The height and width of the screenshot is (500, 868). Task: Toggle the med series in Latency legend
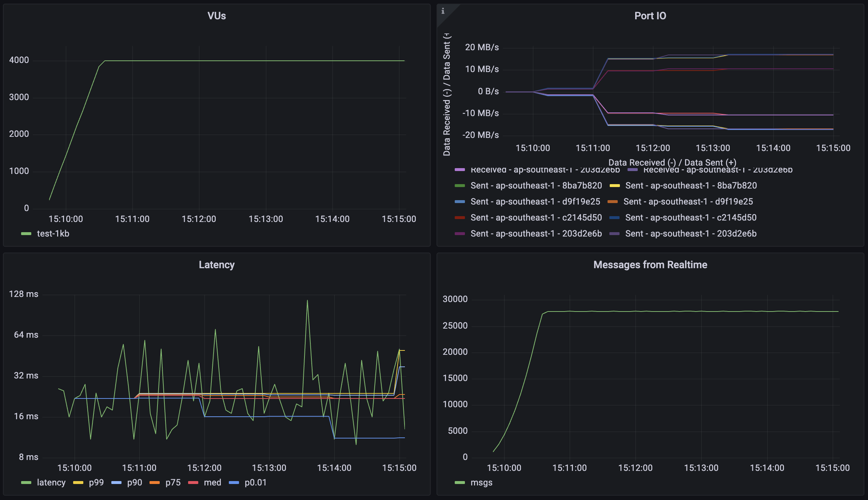click(x=213, y=483)
